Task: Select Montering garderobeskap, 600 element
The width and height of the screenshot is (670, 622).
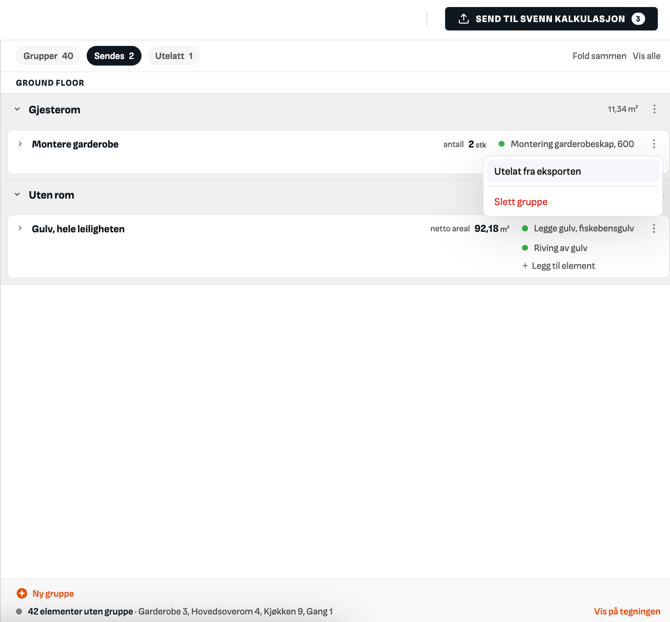Action: [x=572, y=144]
